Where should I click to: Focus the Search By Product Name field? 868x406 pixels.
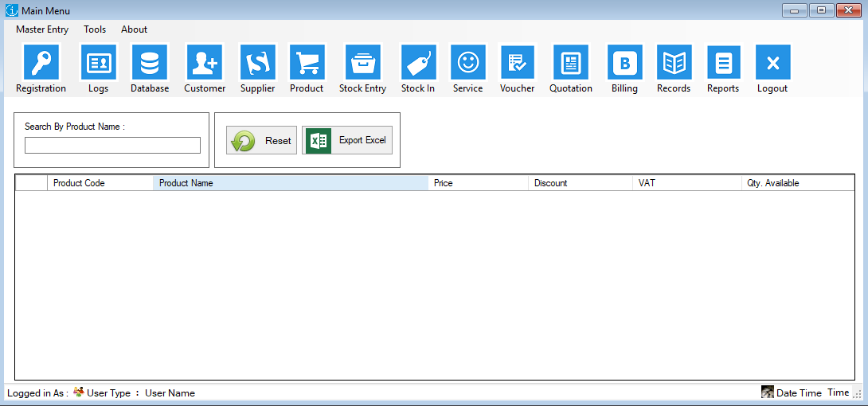pyautogui.click(x=112, y=145)
